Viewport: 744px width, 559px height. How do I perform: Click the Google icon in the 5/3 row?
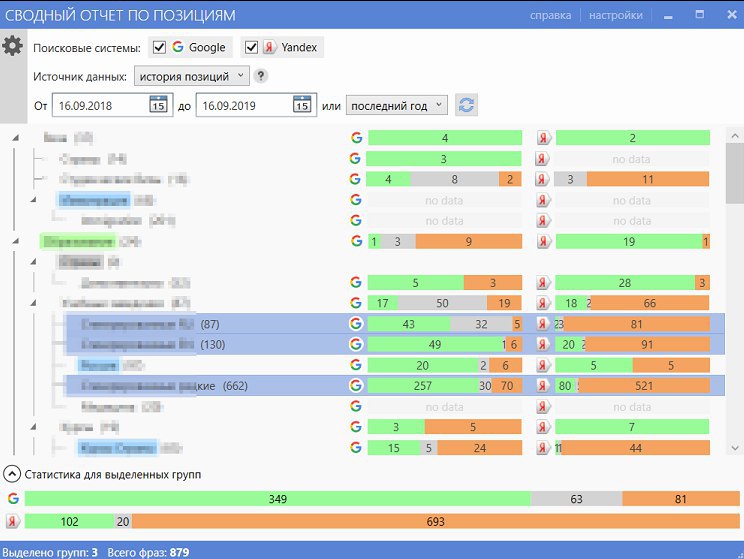356,282
